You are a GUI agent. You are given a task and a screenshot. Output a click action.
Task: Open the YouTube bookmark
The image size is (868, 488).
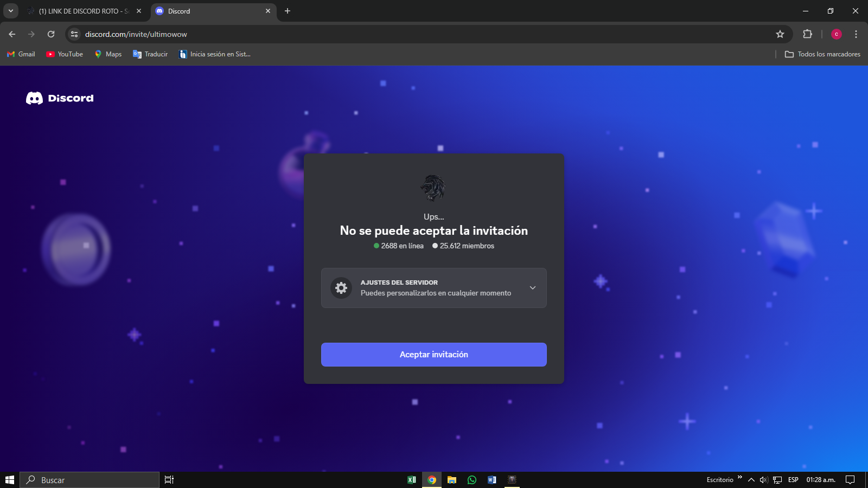[x=65, y=54]
